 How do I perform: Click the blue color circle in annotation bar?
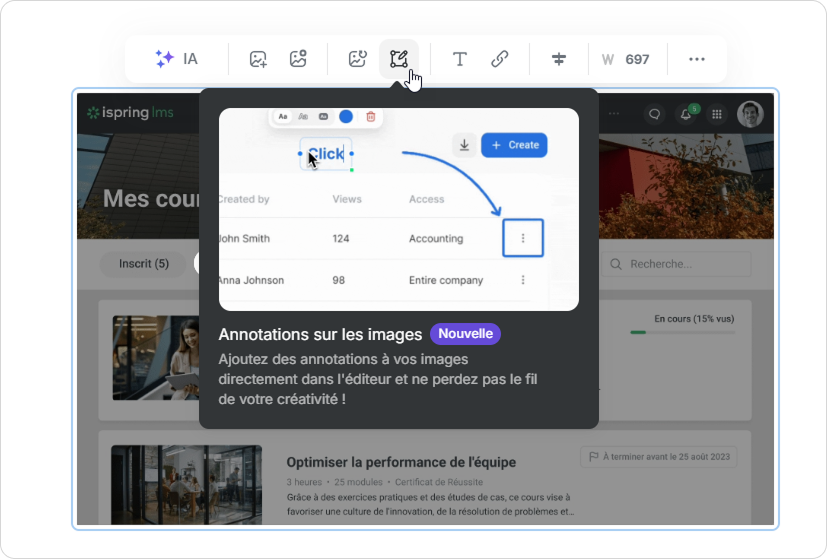click(346, 117)
